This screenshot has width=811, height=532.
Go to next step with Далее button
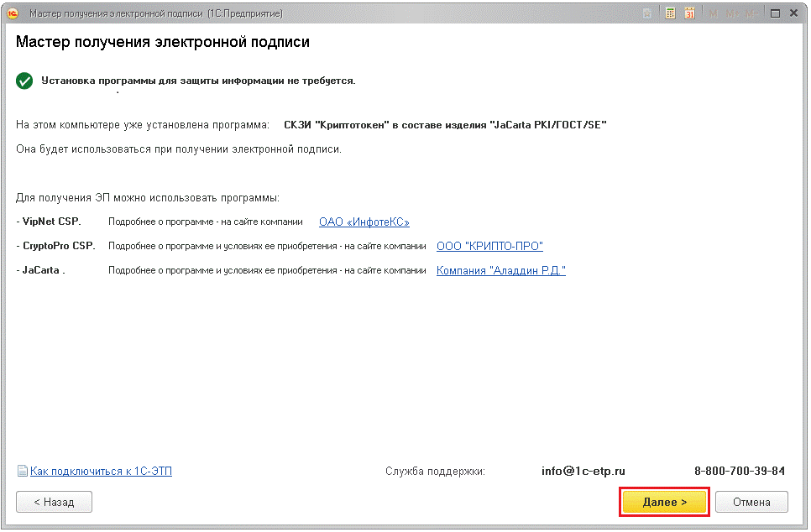coord(665,502)
